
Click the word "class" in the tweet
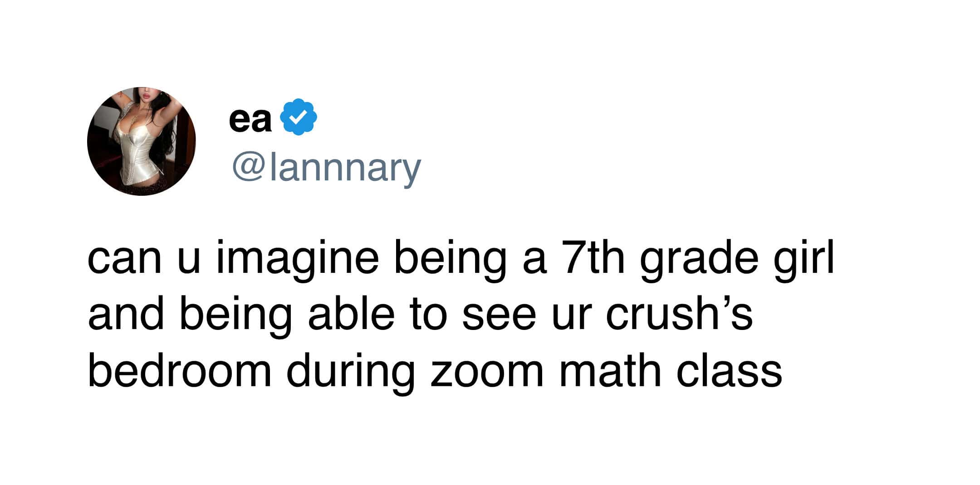pos(729,371)
